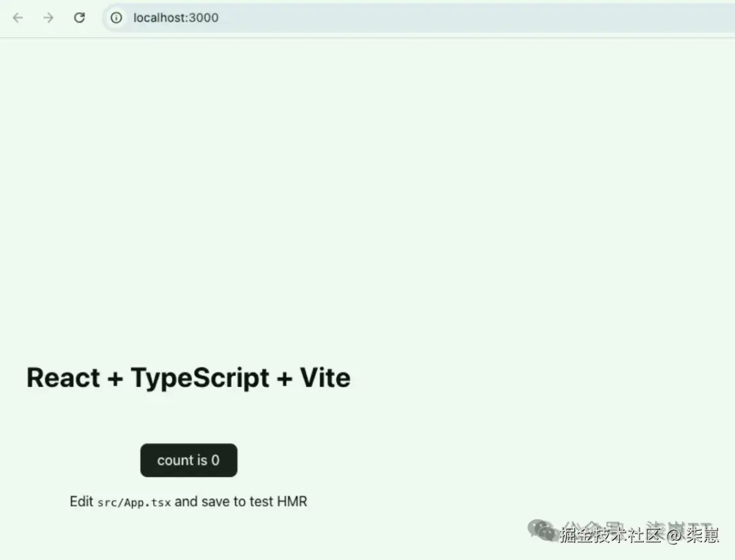Click the 'HMR' abbreviation in the hint

(292, 501)
